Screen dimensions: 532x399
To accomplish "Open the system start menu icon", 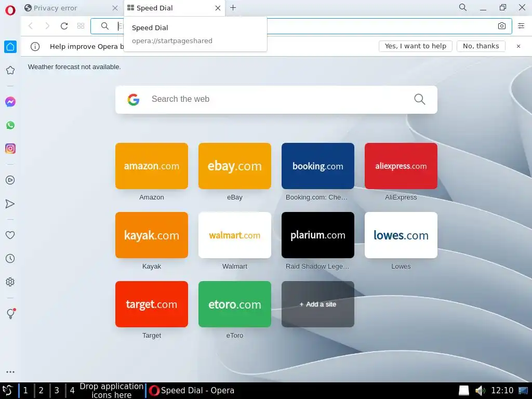I will pos(8,391).
